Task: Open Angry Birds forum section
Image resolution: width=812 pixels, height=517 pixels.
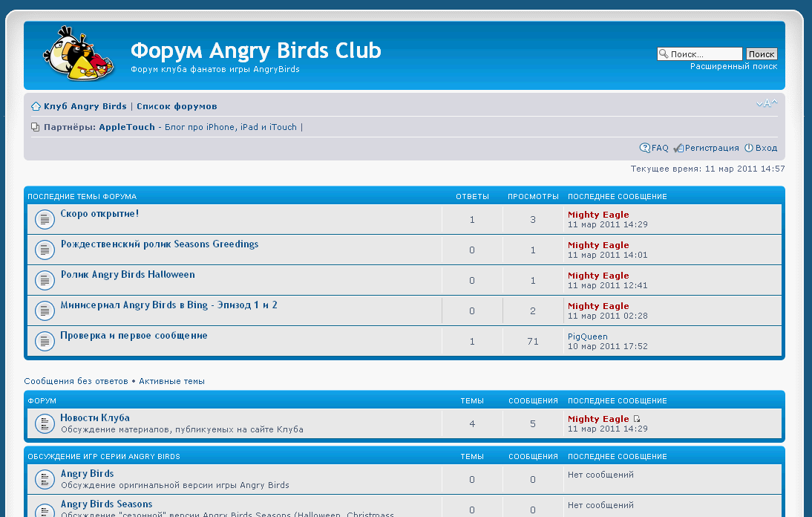Action: click(87, 473)
